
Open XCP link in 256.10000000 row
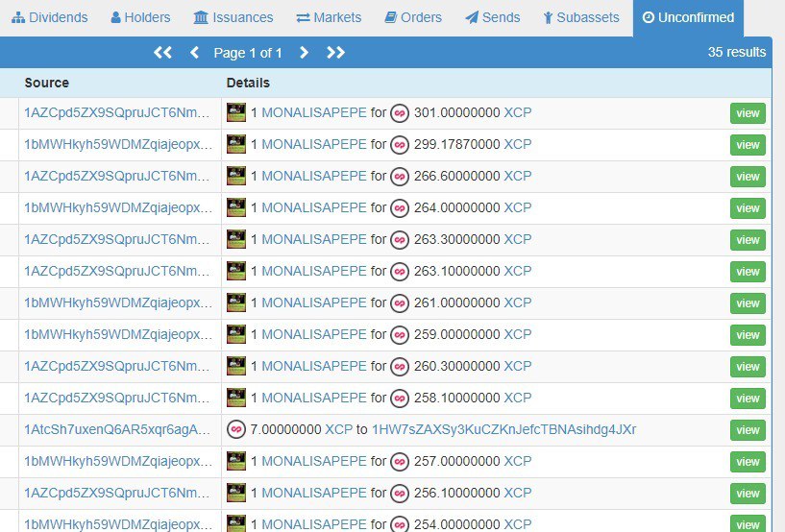pos(518,493)
